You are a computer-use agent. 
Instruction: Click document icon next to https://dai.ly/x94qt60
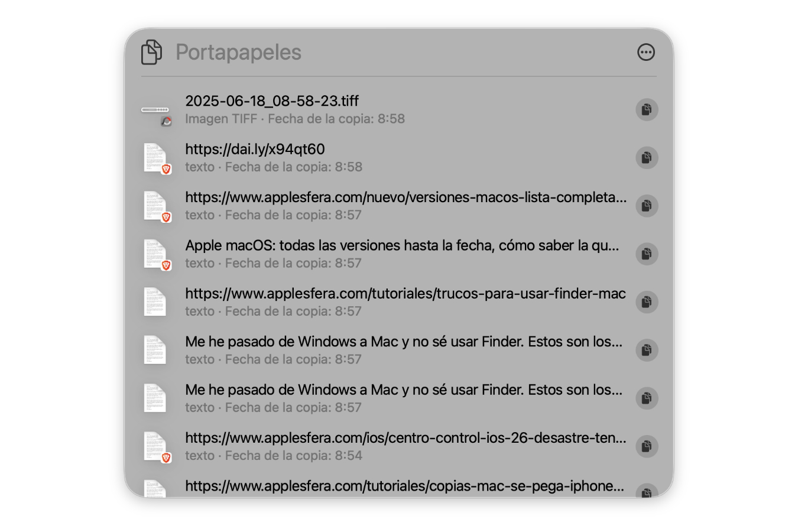pyautogui.click(x=155, y=158)
